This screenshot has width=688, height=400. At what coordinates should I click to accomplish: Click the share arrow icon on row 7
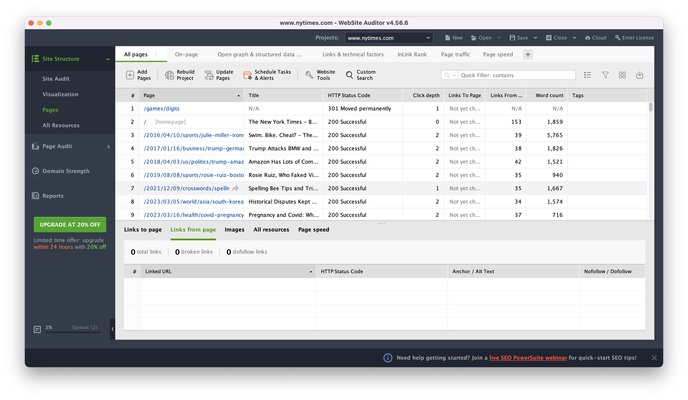pos(235,188)
